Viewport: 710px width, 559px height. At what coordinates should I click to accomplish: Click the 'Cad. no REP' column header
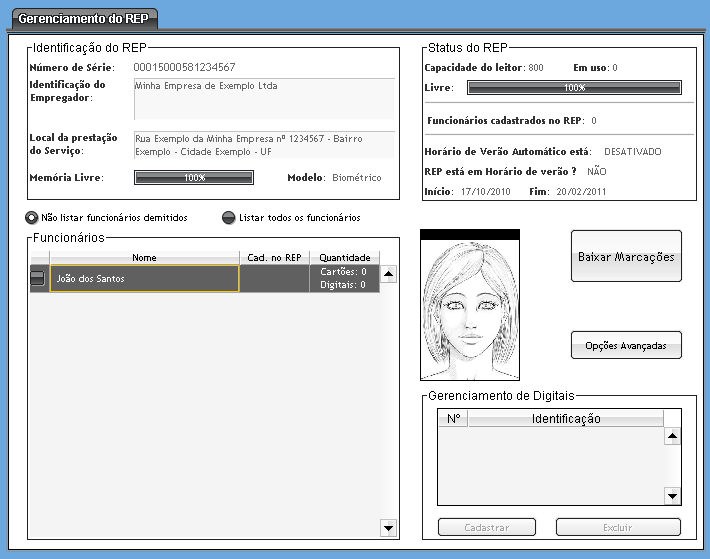274,258
